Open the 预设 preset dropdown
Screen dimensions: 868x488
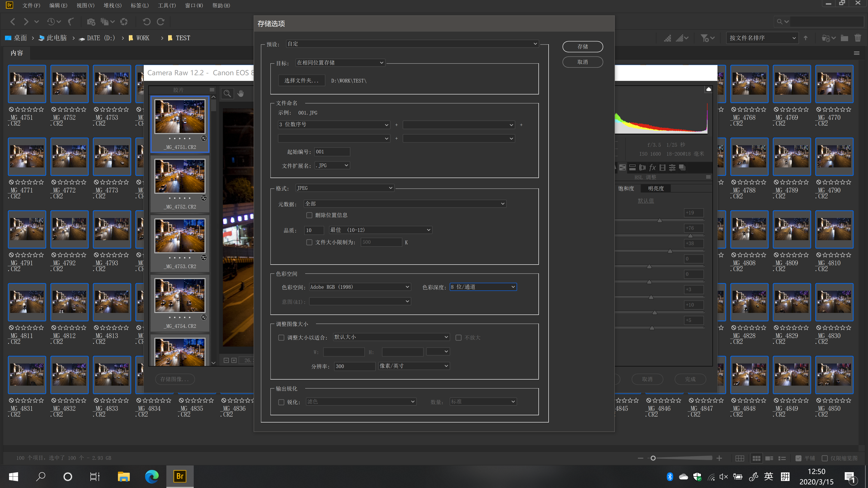pos(412,44)
